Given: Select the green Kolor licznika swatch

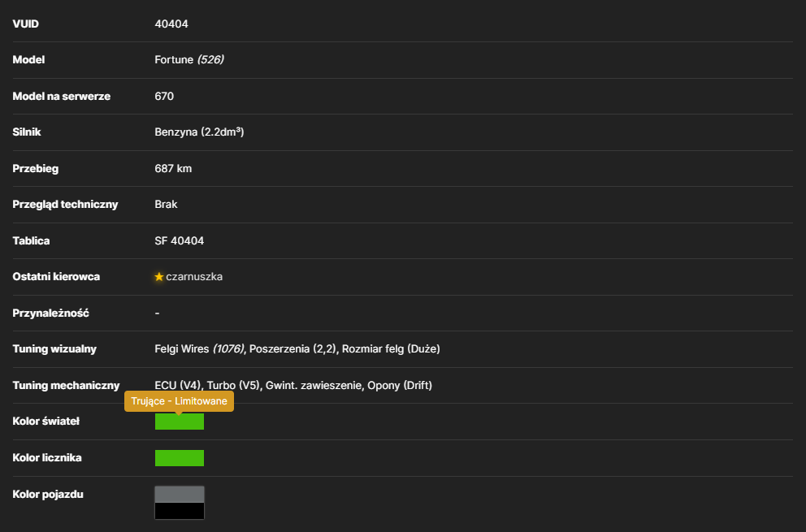Looking at the screenshot, I should tap(180, 458).
